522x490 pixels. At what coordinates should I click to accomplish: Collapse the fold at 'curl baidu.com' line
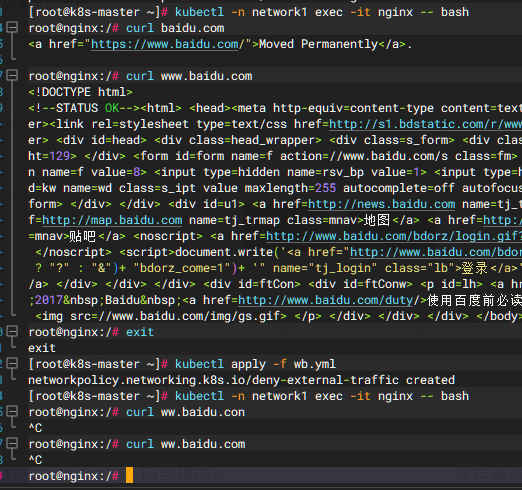pyautogui.click(x=12, y=27)
